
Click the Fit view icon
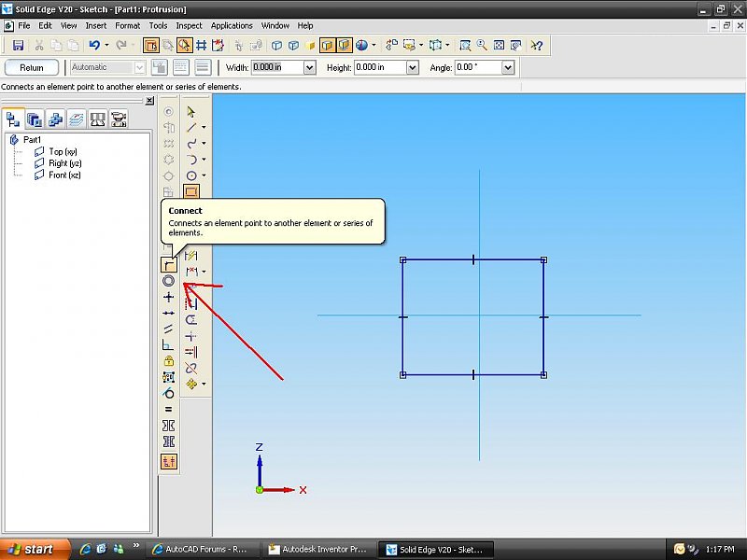pos(499,45)
